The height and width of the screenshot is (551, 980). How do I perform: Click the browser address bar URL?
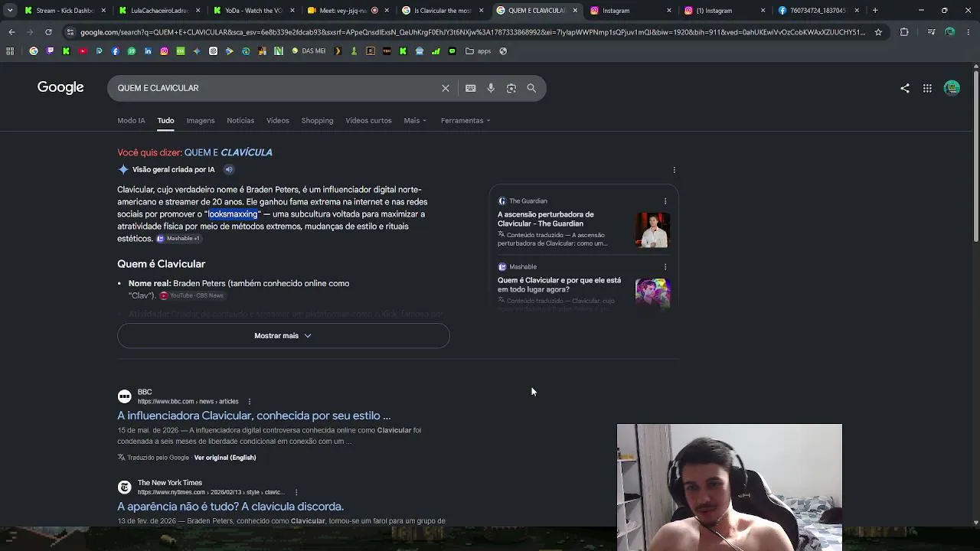coord(471,32)
